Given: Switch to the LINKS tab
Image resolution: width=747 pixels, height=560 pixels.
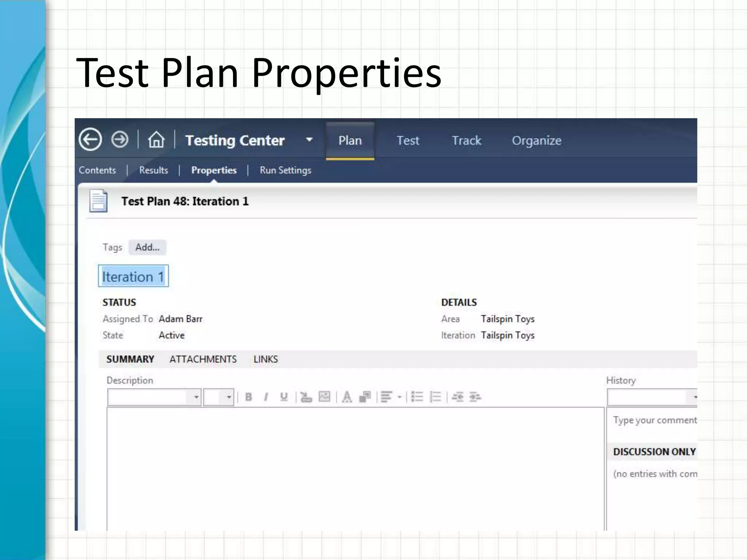Looking at the screenshot, I should (266, 359).
